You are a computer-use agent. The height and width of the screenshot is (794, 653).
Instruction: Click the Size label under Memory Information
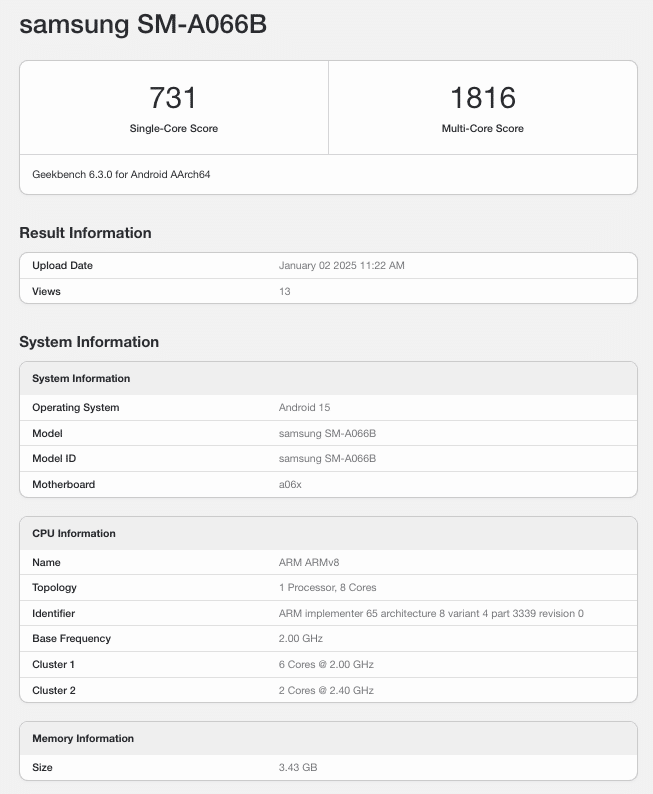coord(42,767)
